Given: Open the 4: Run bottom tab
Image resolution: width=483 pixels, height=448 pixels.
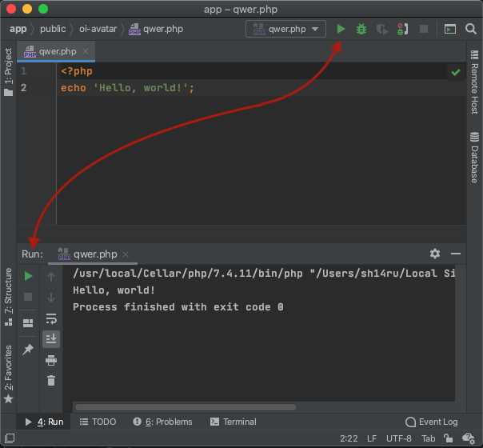Looking at the screenshot, I should click(44, 422).
